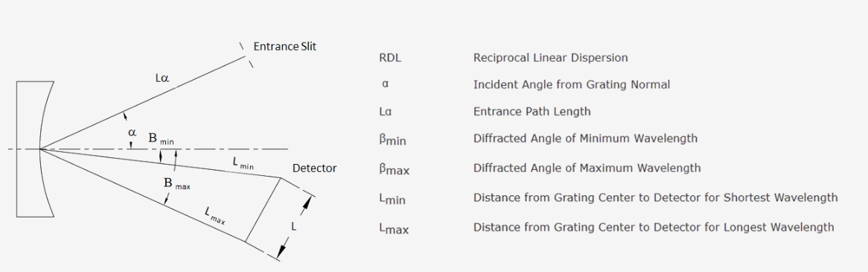Select Incident Angle from Grating Normal text
868x272 pixels.
click(571, 85)
